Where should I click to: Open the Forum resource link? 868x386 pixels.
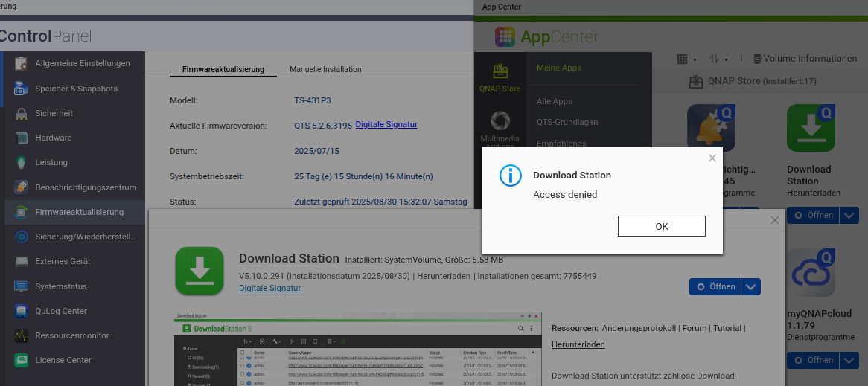pyautogui.click(x=695, y=328)
